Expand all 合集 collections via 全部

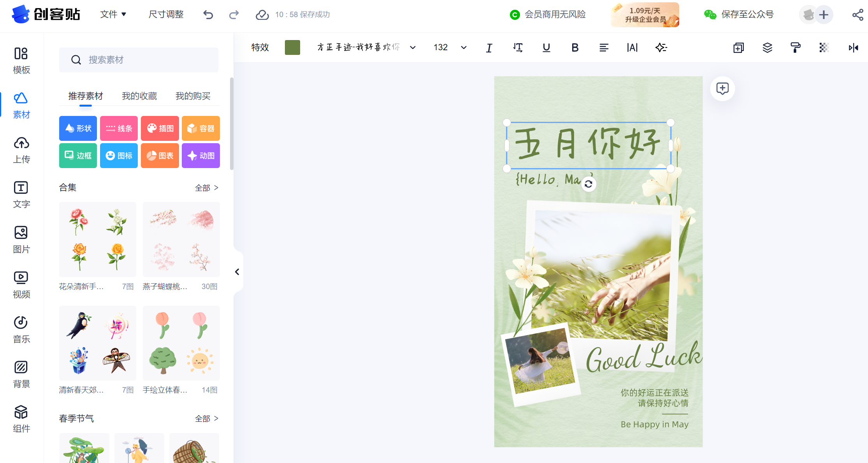point(207,188)
